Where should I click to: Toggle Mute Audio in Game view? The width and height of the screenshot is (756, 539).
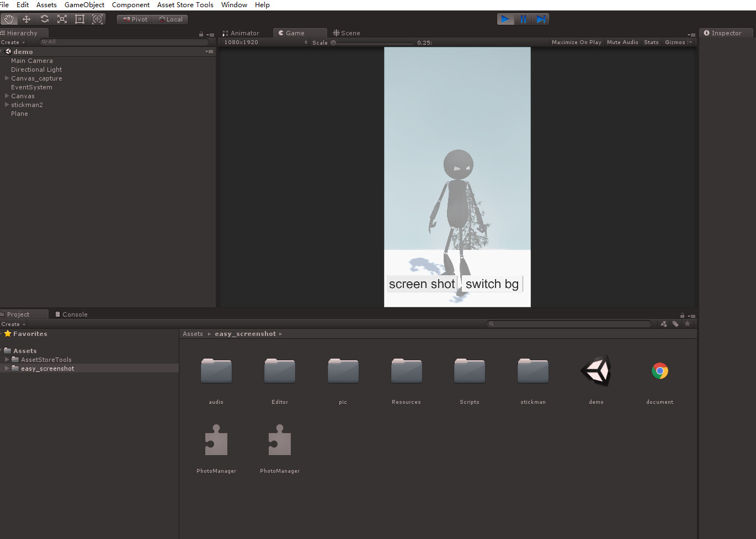click(x=622, y=42)
